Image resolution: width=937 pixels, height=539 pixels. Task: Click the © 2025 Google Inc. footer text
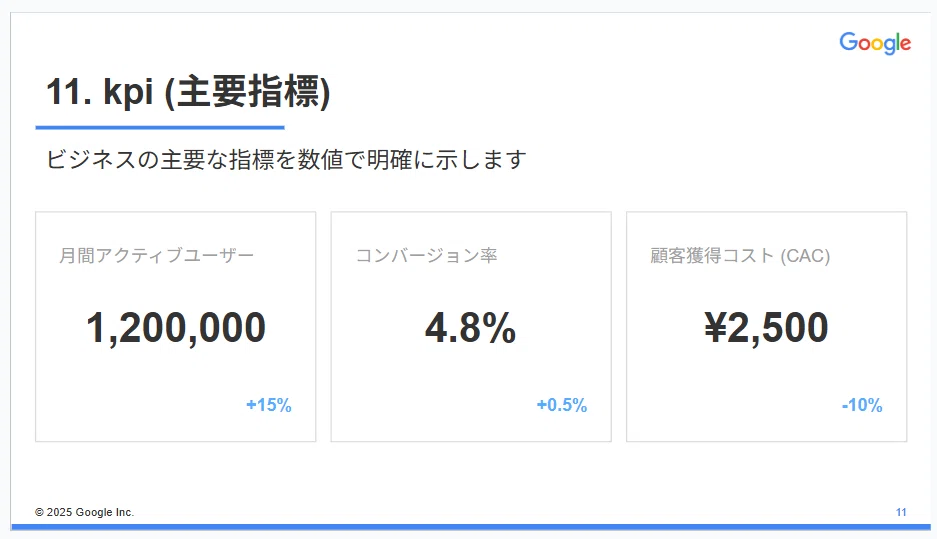(84, 512)
